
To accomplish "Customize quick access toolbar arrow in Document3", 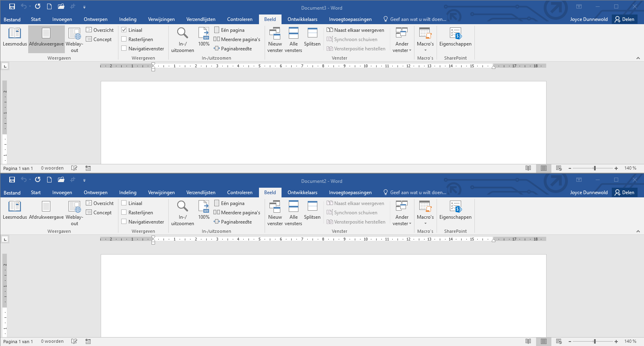I will click(84, 7).
